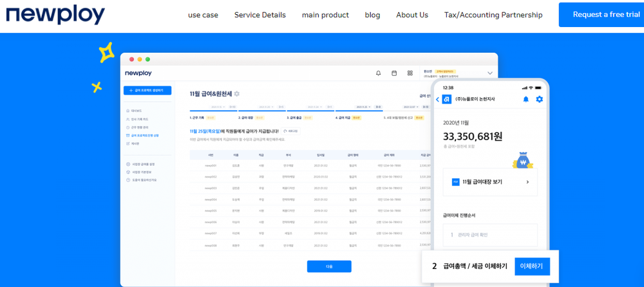Open the settings gear in the phone app
The image size is (644, 287).
[x=539, y=99]
